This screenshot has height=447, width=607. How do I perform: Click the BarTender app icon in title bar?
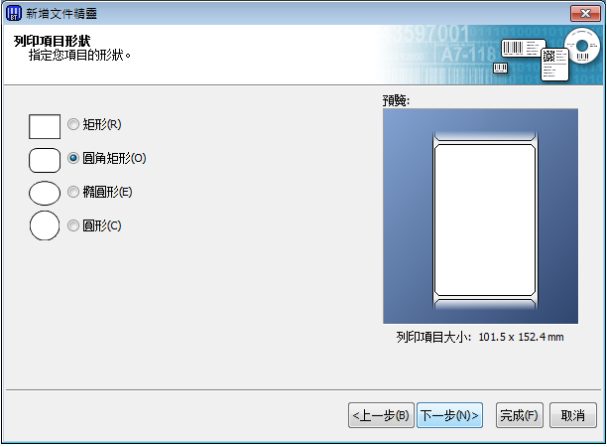pyautogui.click(x=14, y=13)
